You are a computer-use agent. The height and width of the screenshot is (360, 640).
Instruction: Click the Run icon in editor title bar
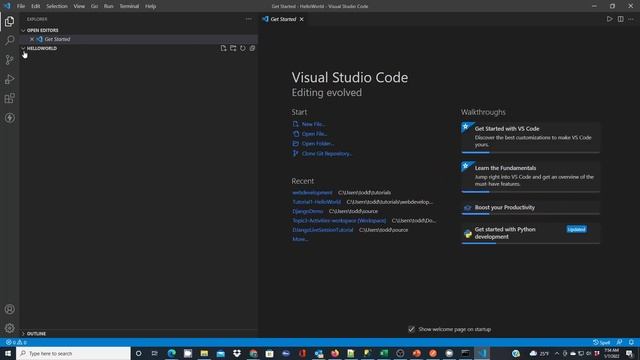(x=609, y=19)
